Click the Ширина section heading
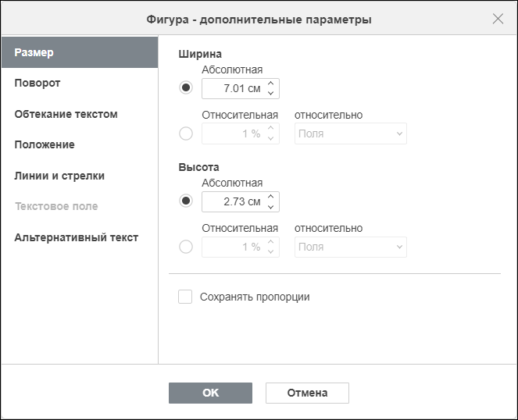The image size is (518, 420). coord(200,54)
